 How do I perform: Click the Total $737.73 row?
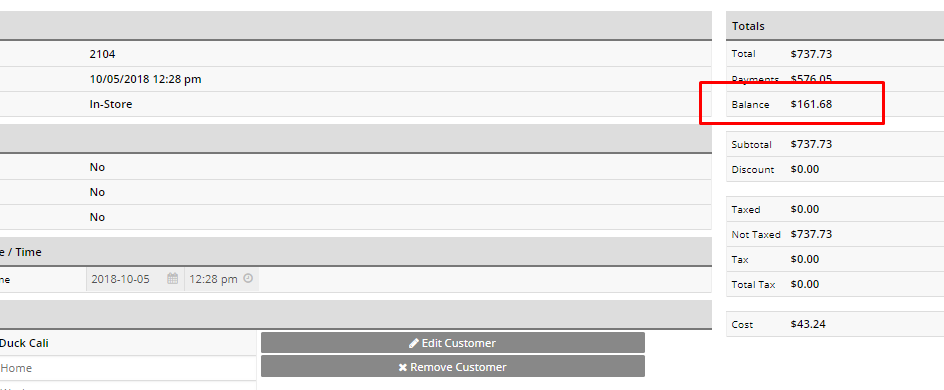pyautogui.click(x=835, y=54)
